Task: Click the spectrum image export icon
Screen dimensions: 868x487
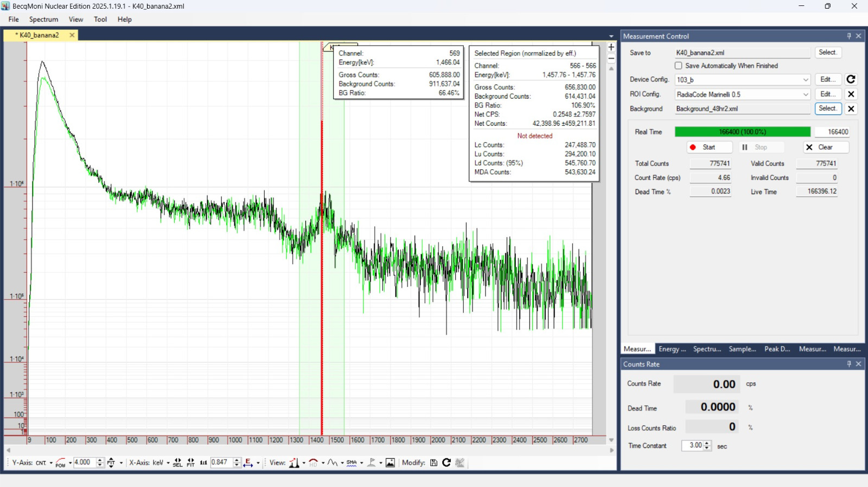Action: pyautogui.click(x=390, y=463)
